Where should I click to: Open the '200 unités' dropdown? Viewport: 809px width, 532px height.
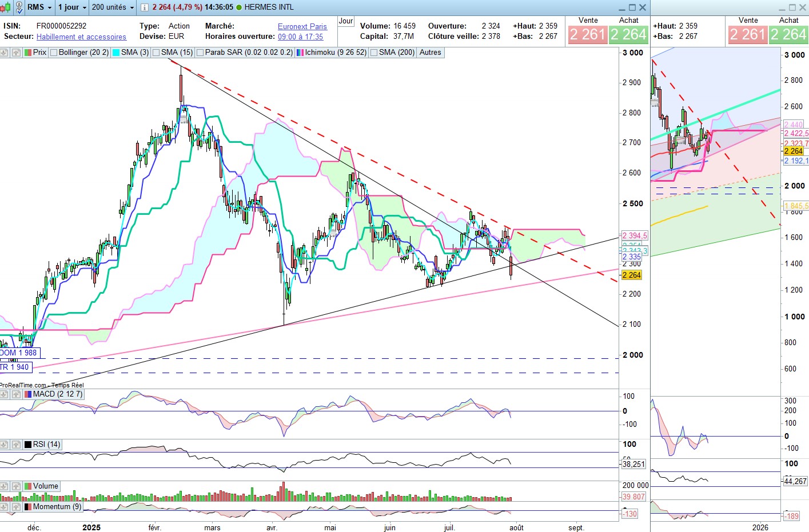113,7
